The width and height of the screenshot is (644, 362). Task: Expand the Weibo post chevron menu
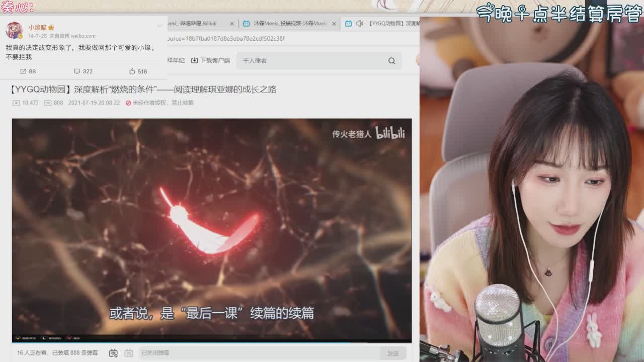159,26
